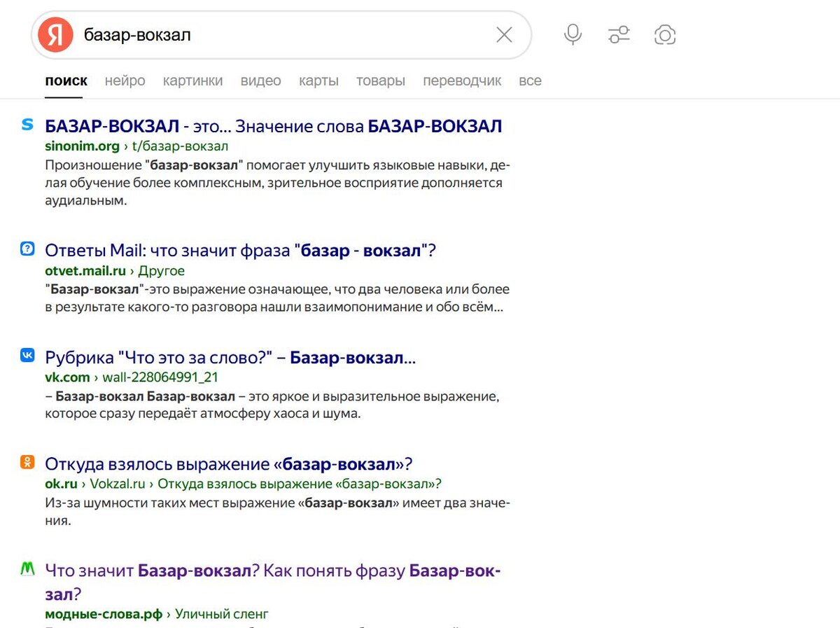Open ok.ru domain link
840x628 pixels.
[61, 484]
